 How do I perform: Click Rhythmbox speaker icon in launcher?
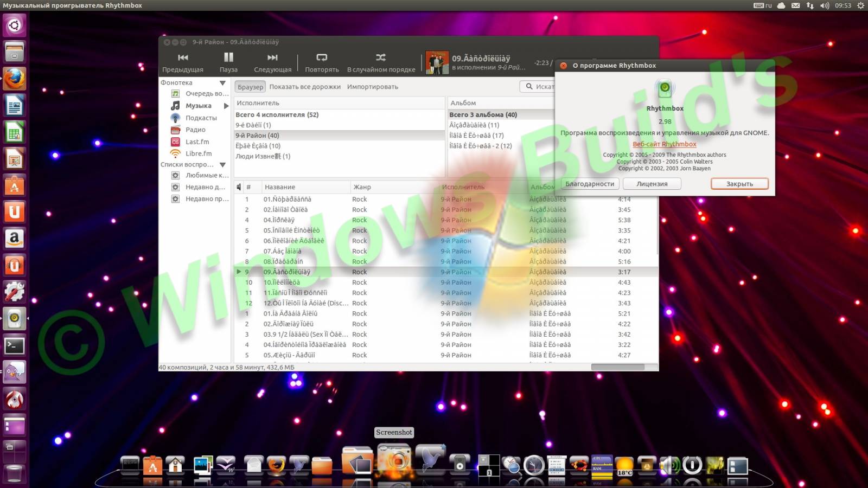pos(14,318)
